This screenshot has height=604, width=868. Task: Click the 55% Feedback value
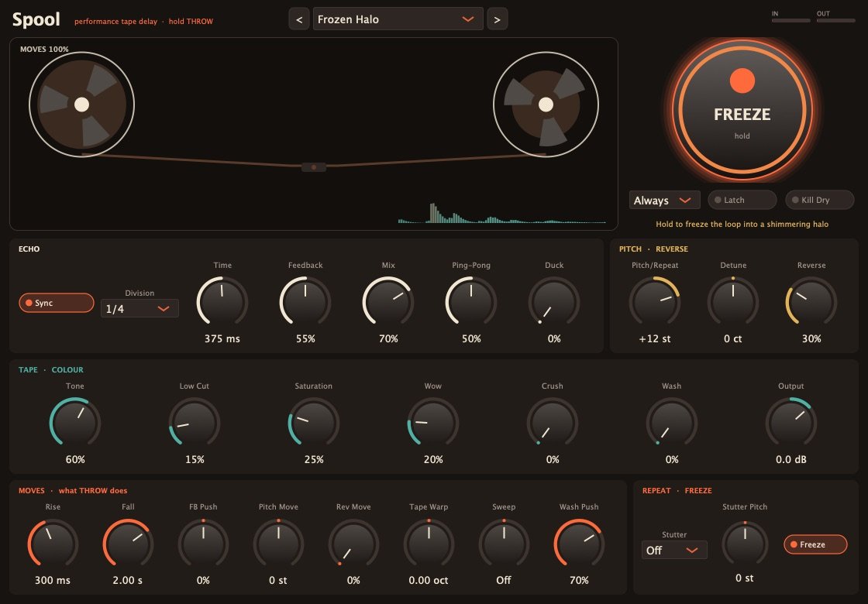point(305,338)
